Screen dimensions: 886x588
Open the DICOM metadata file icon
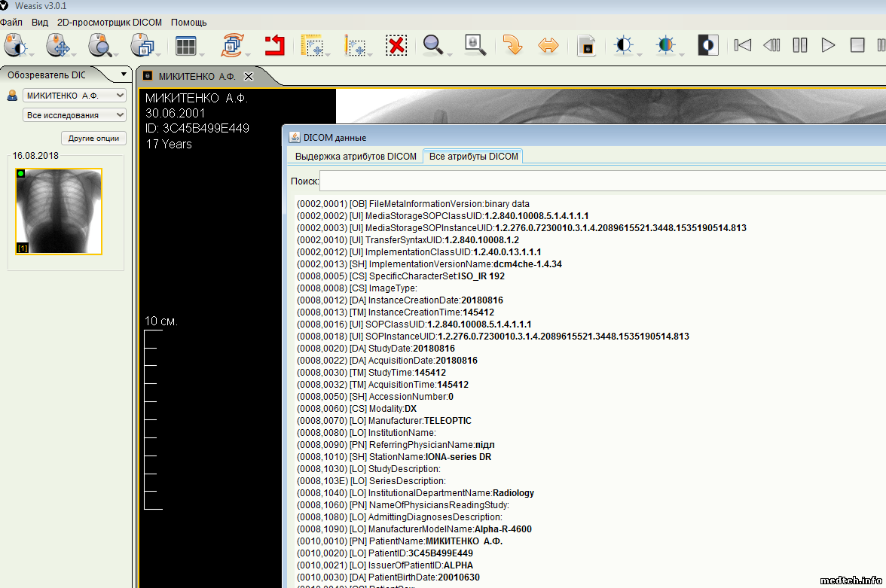coord(587,46)
